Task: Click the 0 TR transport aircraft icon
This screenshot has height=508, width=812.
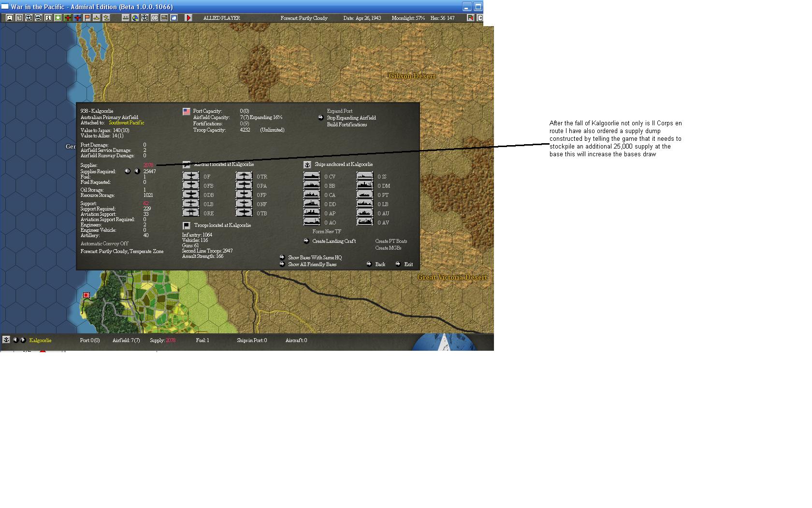Action: point(244,177)
